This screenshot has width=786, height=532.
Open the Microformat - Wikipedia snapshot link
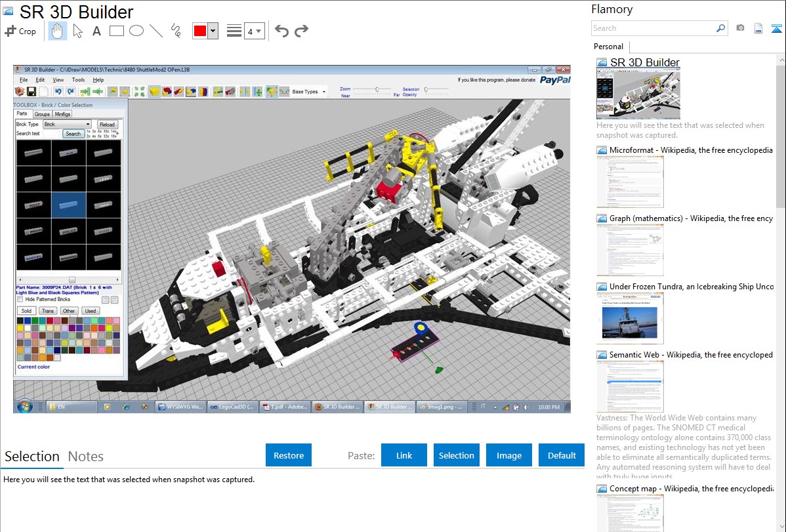point(691,150)
